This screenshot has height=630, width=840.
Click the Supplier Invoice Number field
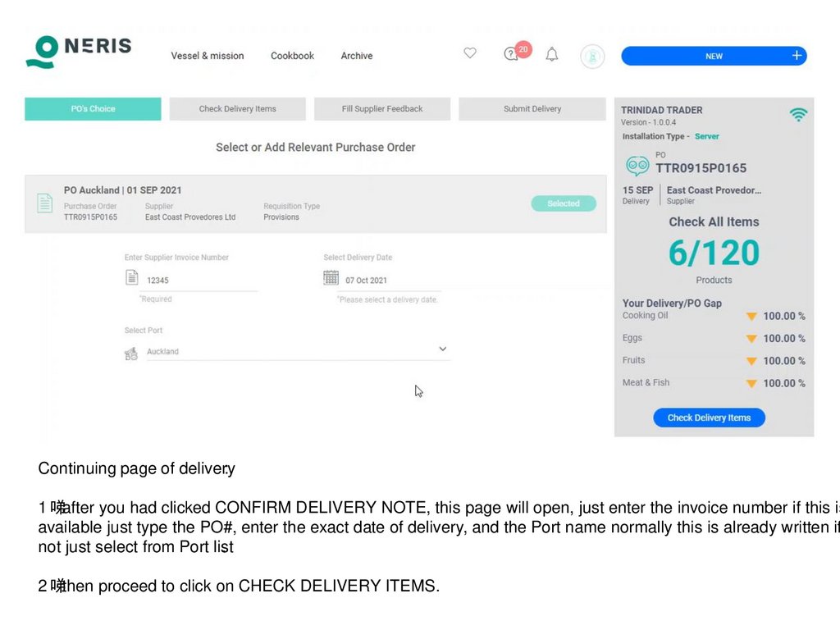point(201,281)
